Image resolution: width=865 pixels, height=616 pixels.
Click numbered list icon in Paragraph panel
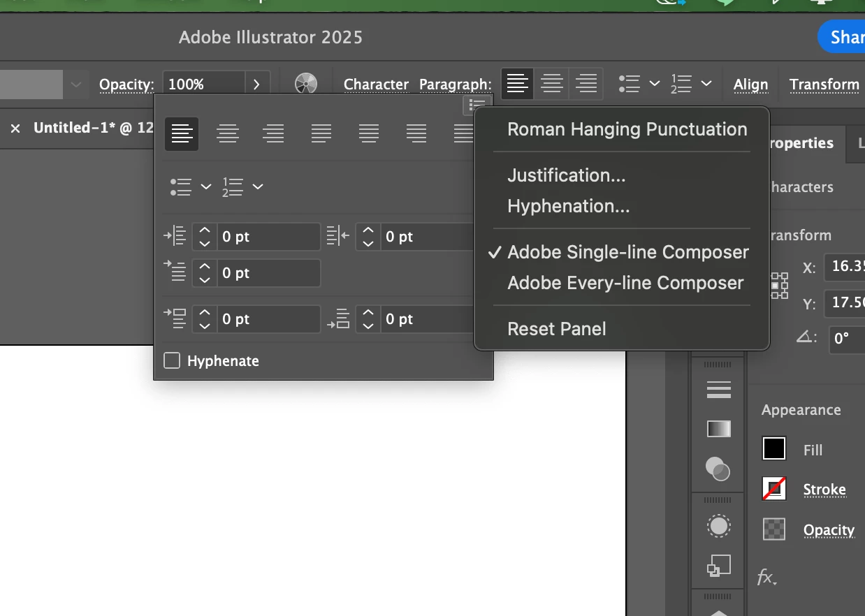[233, 186]
